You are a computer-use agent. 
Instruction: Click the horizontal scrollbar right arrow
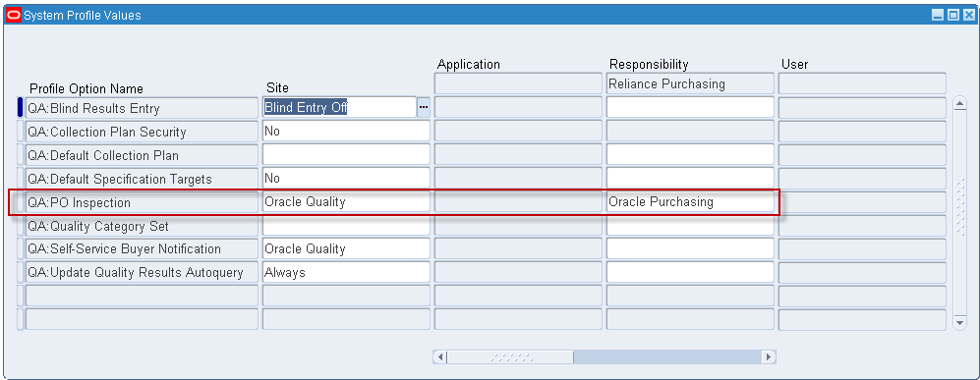coord(768,357)
